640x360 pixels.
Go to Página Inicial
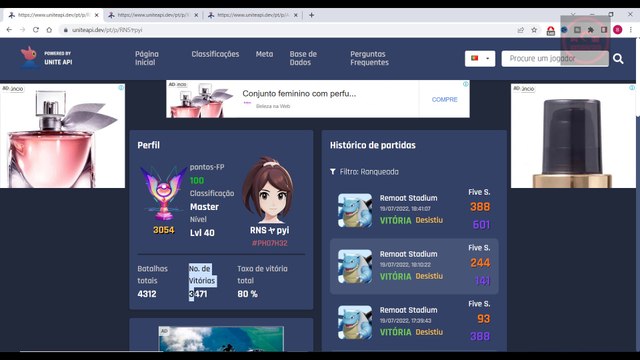[147, 58]
